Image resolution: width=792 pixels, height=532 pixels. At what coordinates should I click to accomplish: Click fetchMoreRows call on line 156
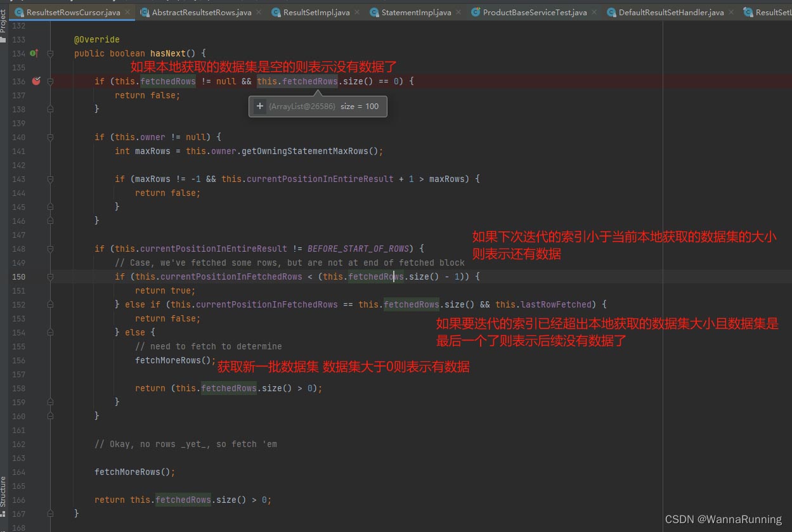coord(167,360)
